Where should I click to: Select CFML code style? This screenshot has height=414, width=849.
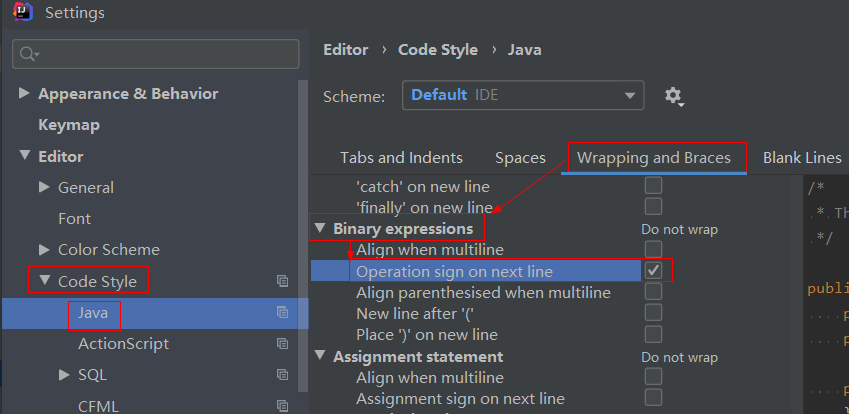(99, 406)
